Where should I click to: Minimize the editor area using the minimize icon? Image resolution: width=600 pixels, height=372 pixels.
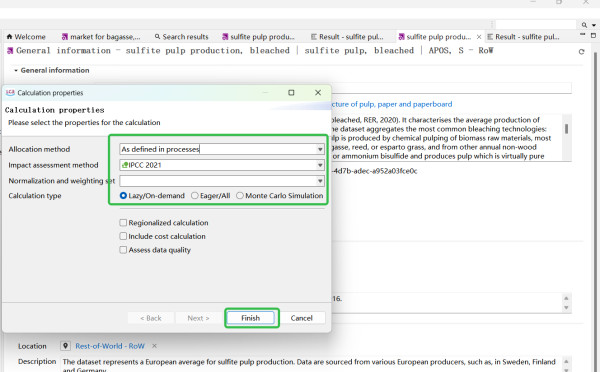582,34
